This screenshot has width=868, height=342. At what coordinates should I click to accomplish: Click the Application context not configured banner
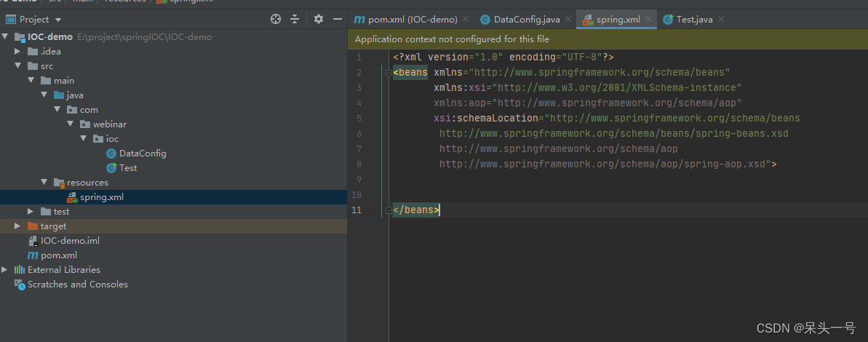[608, 39]
